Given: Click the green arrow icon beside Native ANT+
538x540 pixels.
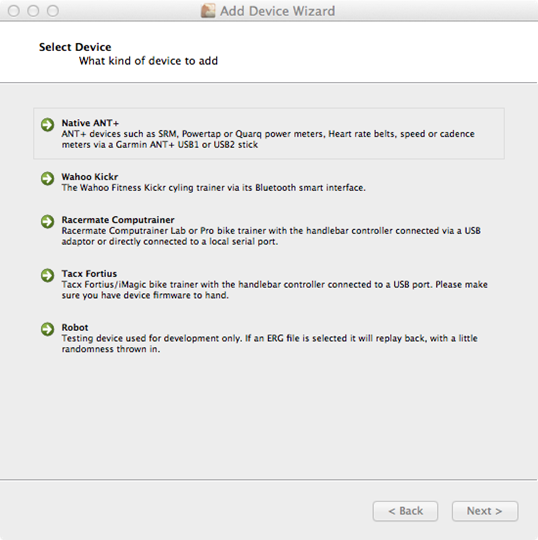Looking at the screenshot, I should [x=48, y=125].
